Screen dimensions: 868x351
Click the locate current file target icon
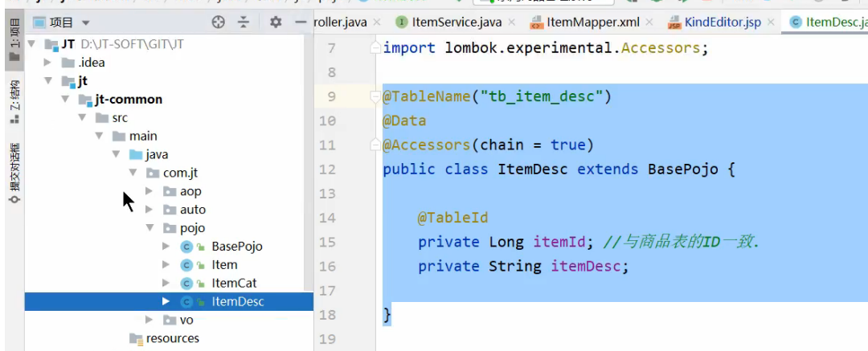click(219, 22)
